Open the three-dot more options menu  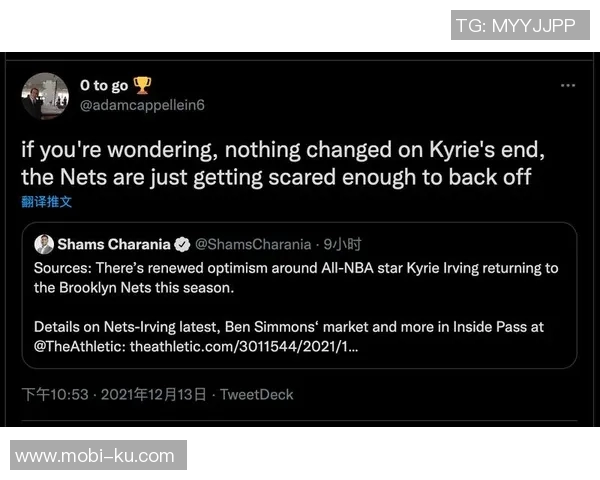[567, 86]
